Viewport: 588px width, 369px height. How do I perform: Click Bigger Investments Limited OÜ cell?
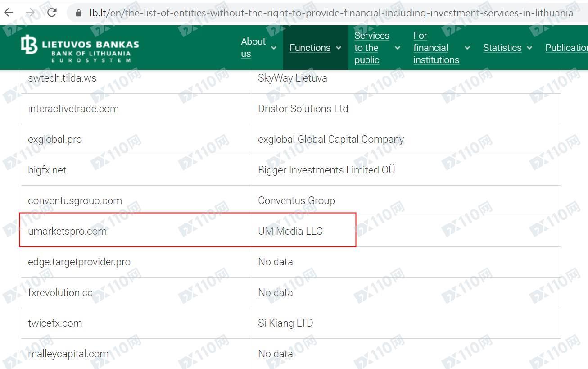click(x=406, y=170)
